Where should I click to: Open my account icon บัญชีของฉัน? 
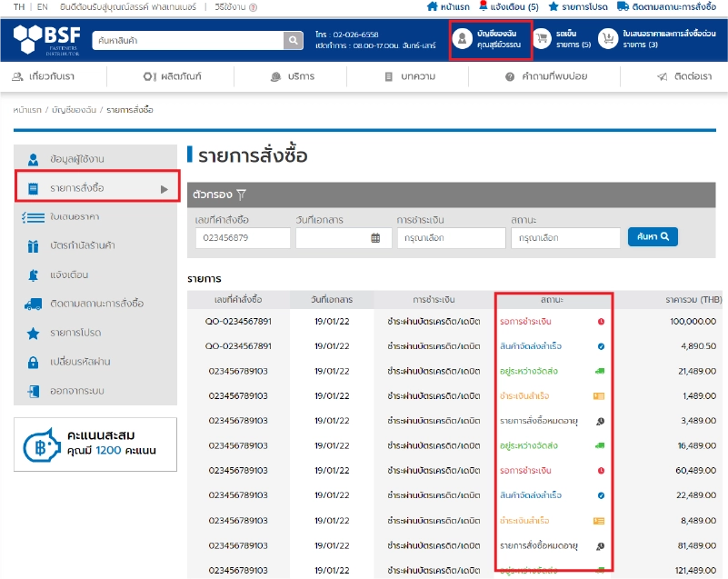pyautogui.click(x=463, y=39)
